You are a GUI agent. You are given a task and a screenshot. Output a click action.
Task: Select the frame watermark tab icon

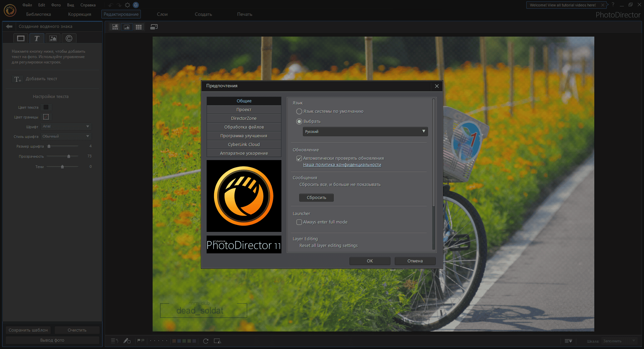pos(21,38)
